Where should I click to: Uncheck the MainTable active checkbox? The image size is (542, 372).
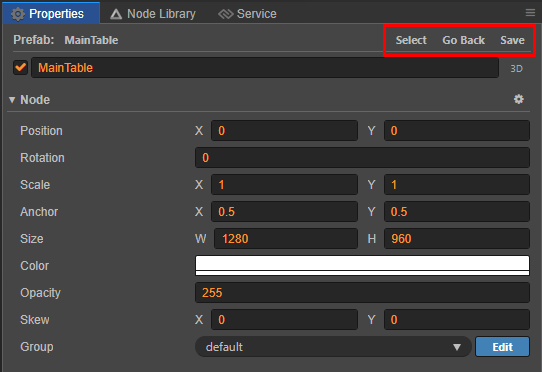pyautogui.click(x=20, y=67)
